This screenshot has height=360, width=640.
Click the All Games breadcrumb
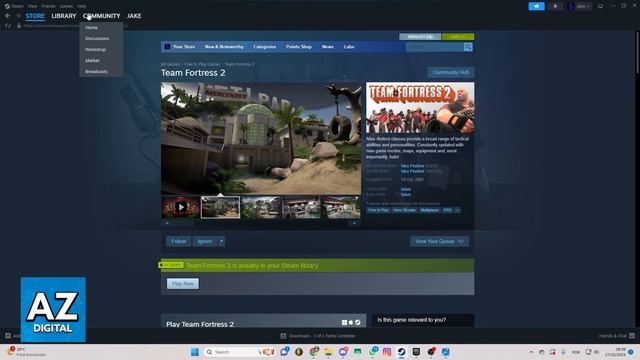170,64
